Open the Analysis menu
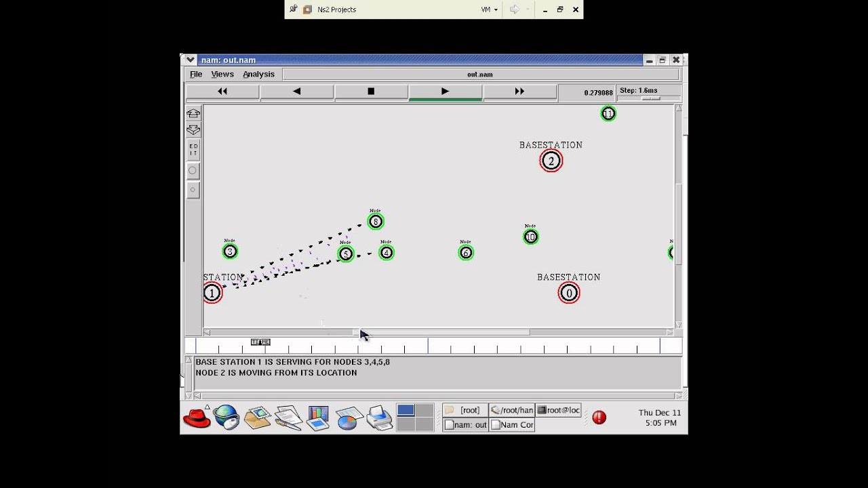The height and width of the screenshot is (488, 868). click(x=259, y=75)
